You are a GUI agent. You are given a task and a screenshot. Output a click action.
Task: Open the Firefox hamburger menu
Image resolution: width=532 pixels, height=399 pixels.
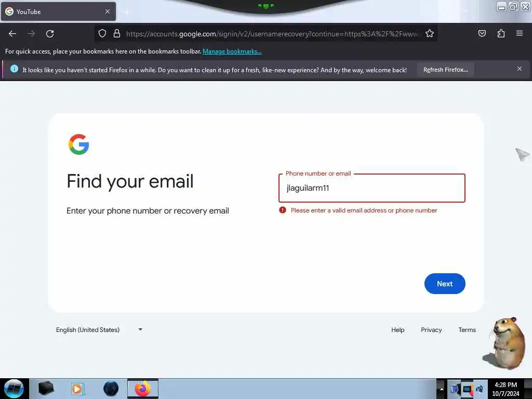pyautogui.click(x=520, y=33)
